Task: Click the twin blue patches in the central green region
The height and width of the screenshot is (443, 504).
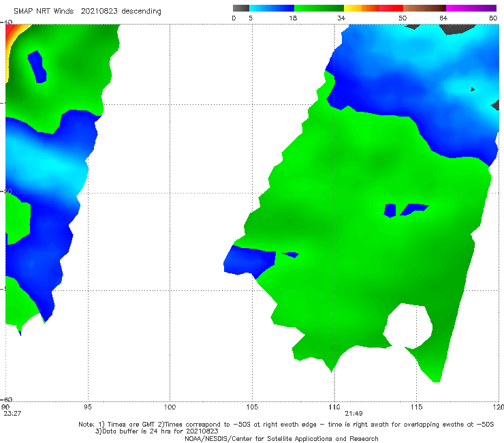Action: pyautogui.click(x=406, y=210)
